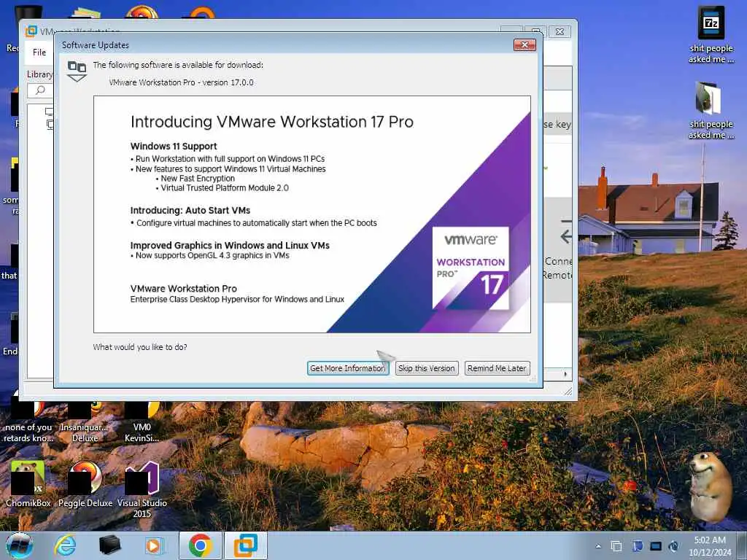Show hidden system tray icons
This screenshot has width=747, height=560.
pyautogui.click(x=598, y=546)
